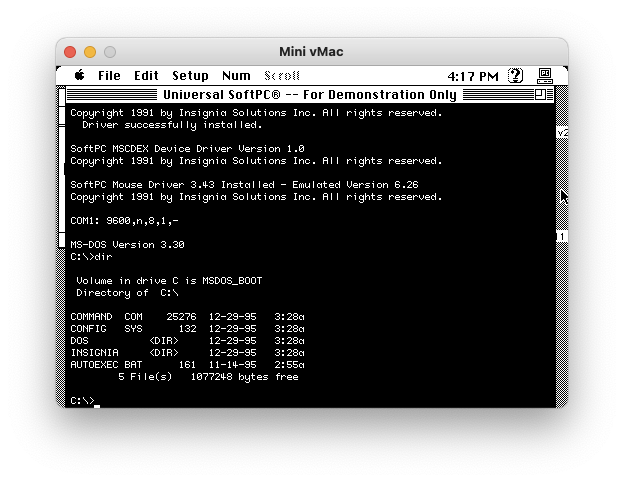
Task: Click the C:\> command prompt at bottom
Action: (82, 401)
